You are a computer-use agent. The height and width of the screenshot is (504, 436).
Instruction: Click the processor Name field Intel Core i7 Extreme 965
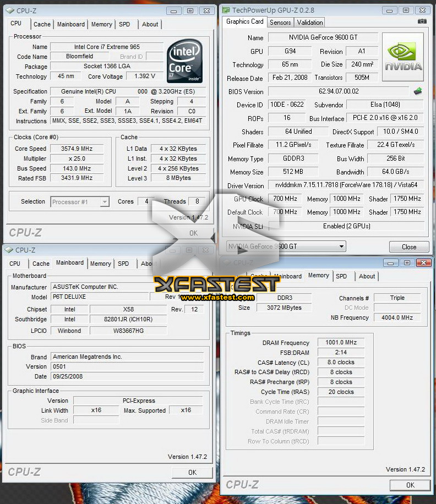(107, 47)
